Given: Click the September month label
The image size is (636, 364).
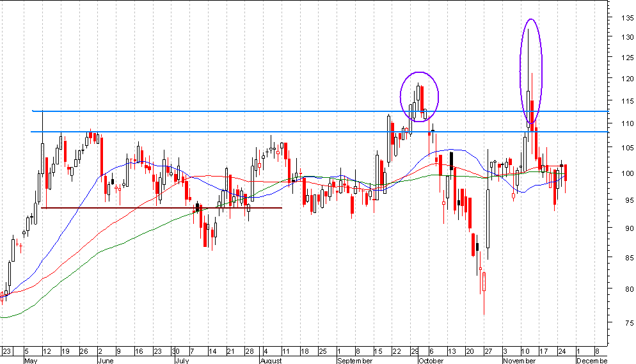Looking at the screenshot, I should pos(355,360).
